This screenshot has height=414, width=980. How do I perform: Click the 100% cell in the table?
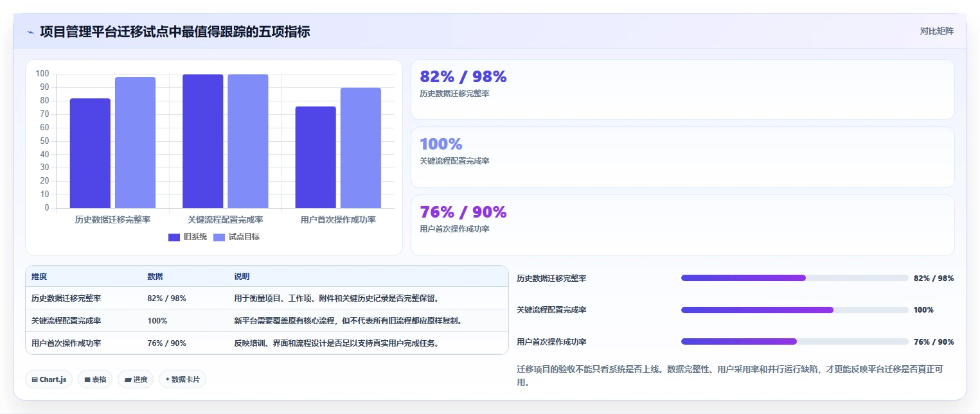tap(157, 321)
